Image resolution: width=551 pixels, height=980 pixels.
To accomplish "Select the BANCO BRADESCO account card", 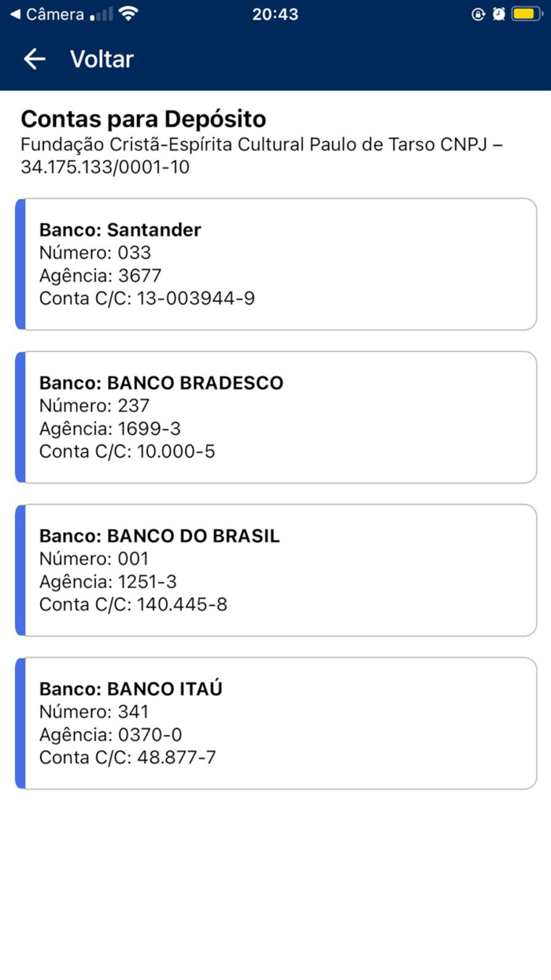I will [275, 416].
